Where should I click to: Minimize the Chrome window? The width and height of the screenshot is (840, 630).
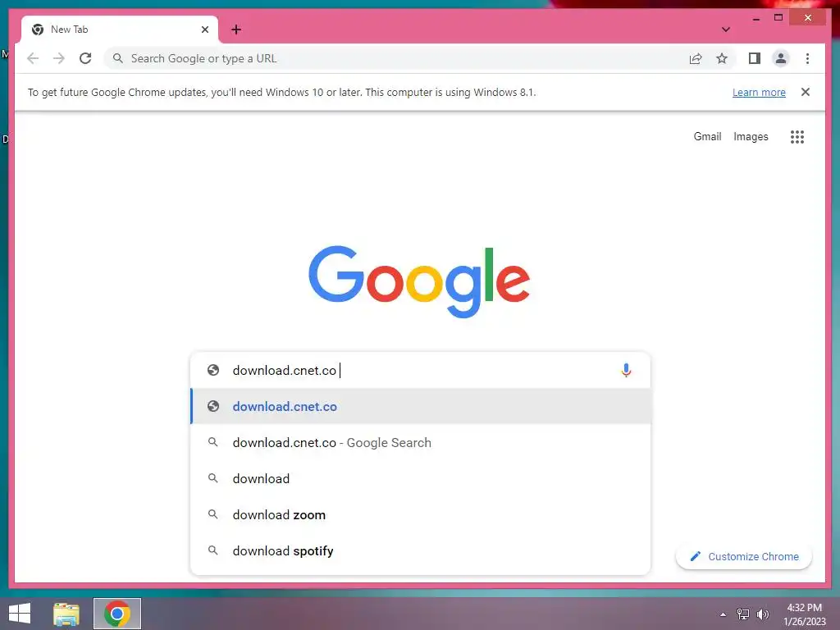pos(756,18)
